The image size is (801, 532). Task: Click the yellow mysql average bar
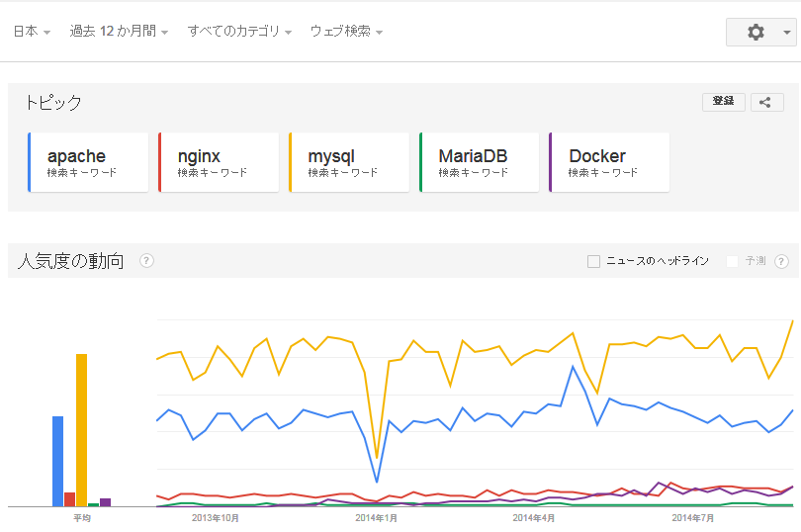[x=81, y=430]
